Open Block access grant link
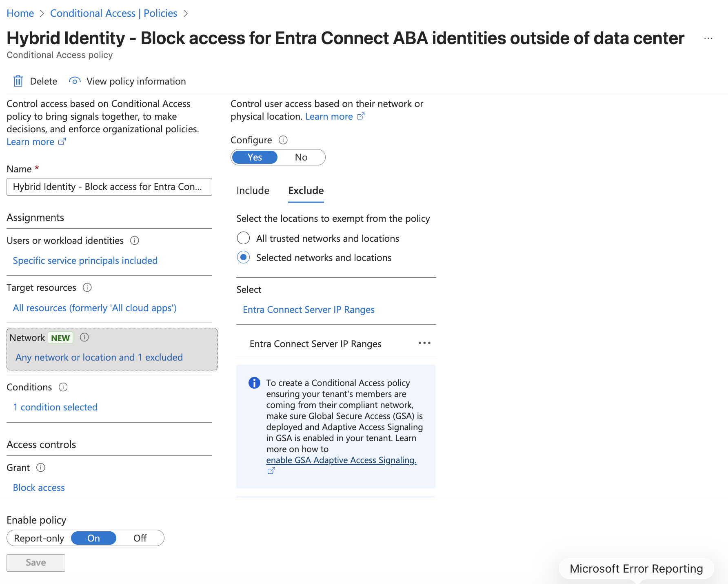 click(x=39, y=488)
